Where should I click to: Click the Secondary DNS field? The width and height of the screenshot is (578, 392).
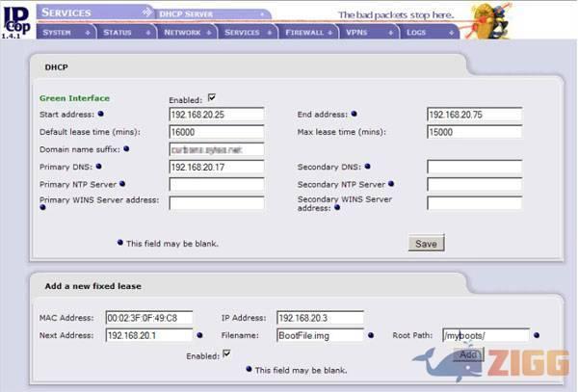coord(474,167)
